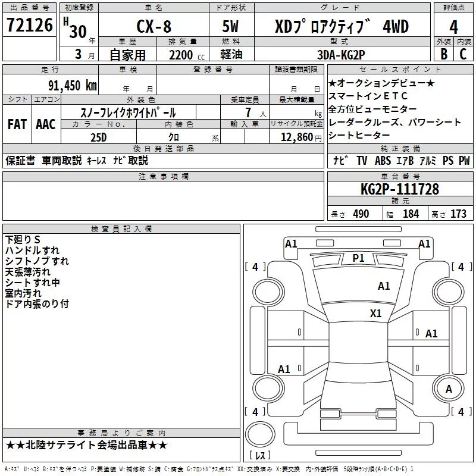
Task: Click inspector note シフトノブすれ
Action: pos(37,261)
